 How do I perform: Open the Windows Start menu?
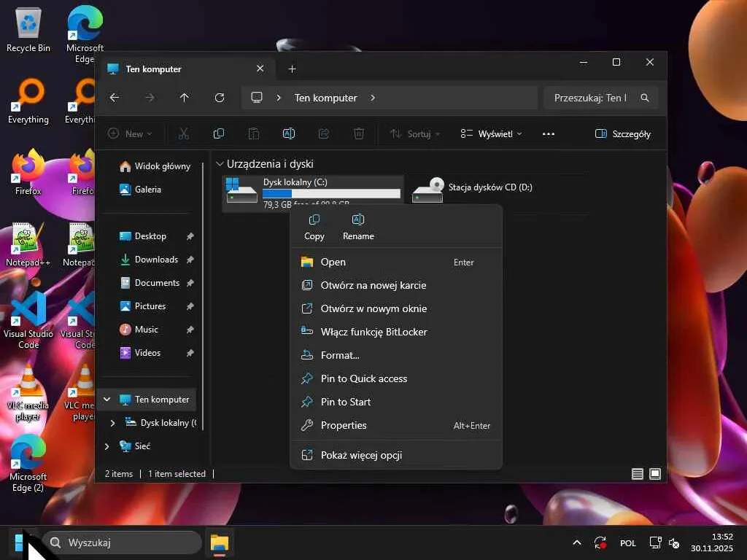coord(22,542)
